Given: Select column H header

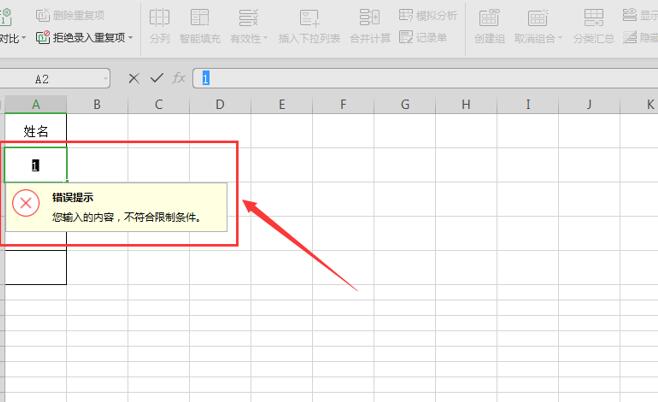Looking at the screenshot, I should [x=466, y=104].
